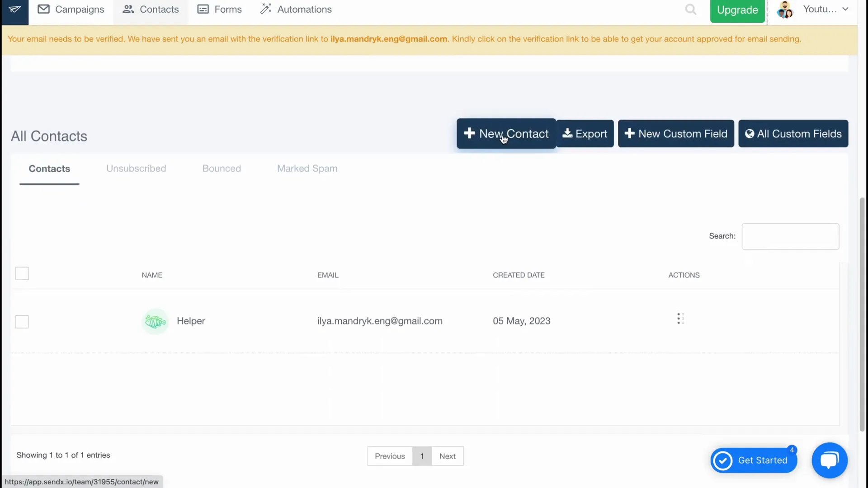Image resolution: width=868 pixels, height=488 pixels.
Task: Click the Automations navigation icon
Action: [267, 9]
